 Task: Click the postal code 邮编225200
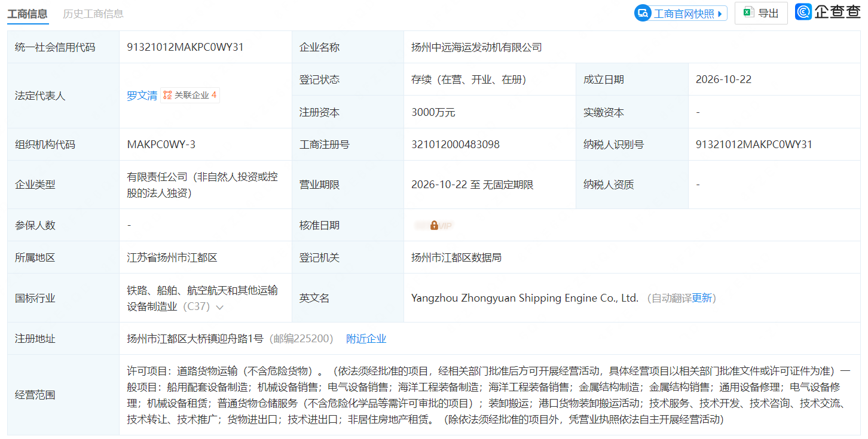pyautogui.click(x=301, y=339)
